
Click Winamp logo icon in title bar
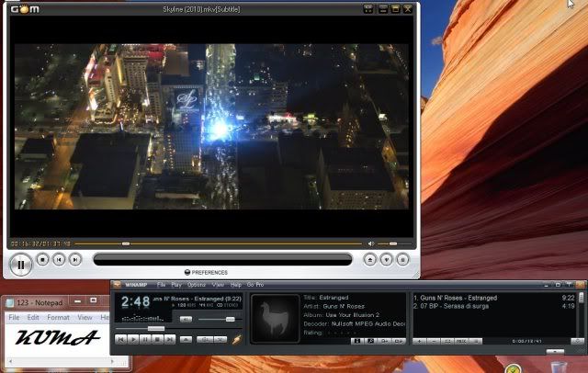point(117,285)
